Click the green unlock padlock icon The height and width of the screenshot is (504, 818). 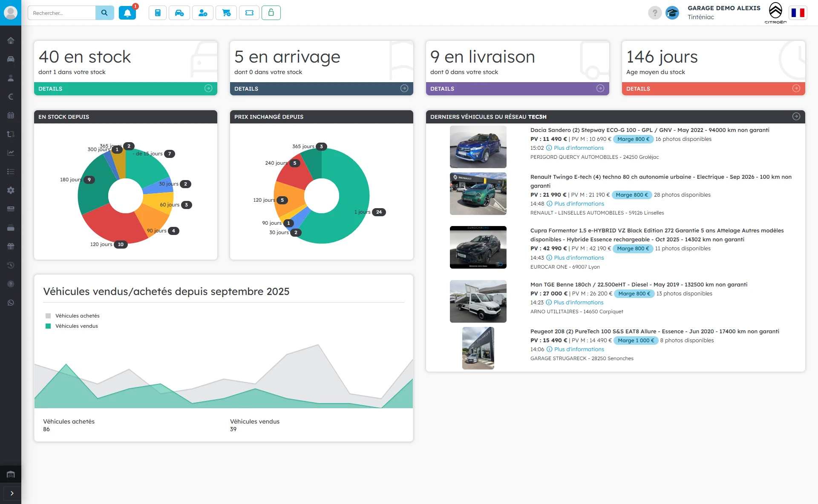click(x=271, y=13)
